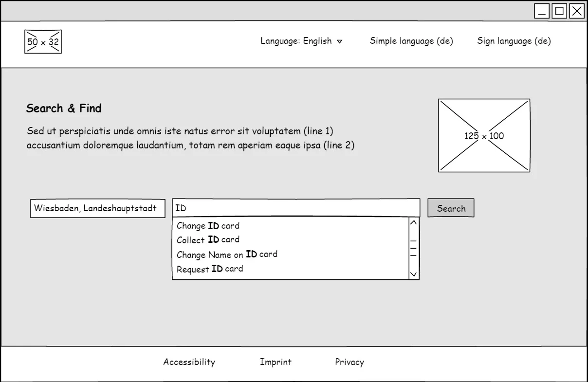Open the Language: English dropdown
Image resolution: width=588 pixels, height=382 pixels.
pos(301,41)
